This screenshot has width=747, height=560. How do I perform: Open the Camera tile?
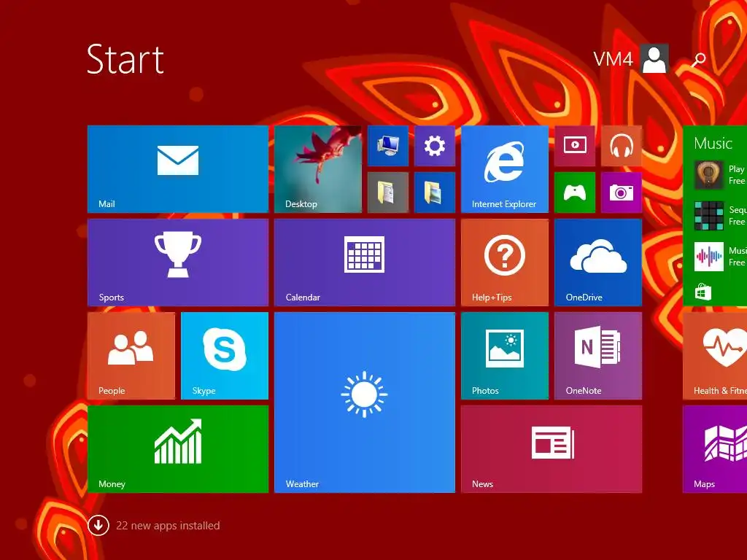[x=622, y=192]
